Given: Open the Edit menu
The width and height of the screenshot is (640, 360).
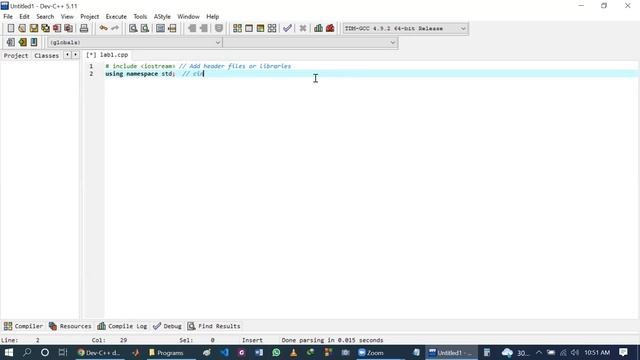Looking at the screenshot, I should tap(24, 17).
